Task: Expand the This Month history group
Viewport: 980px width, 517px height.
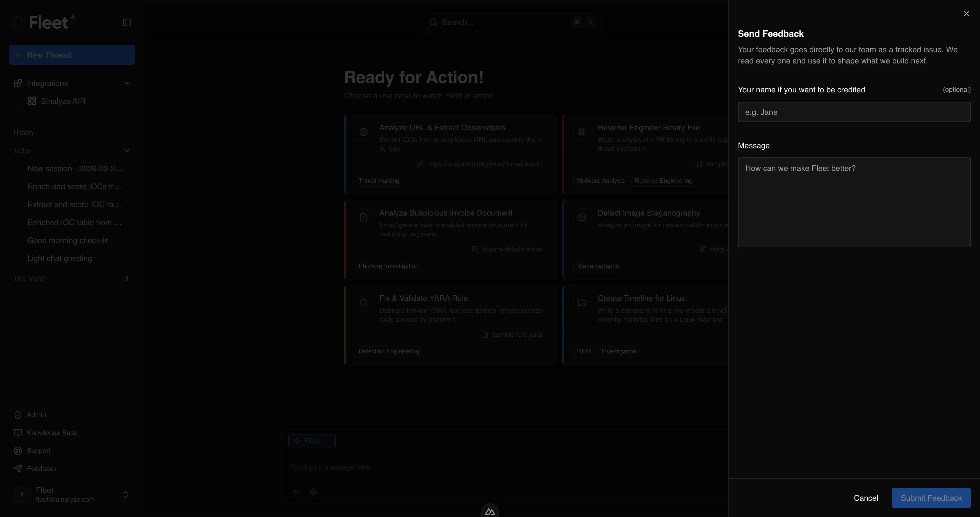Action: pos(127,278)
